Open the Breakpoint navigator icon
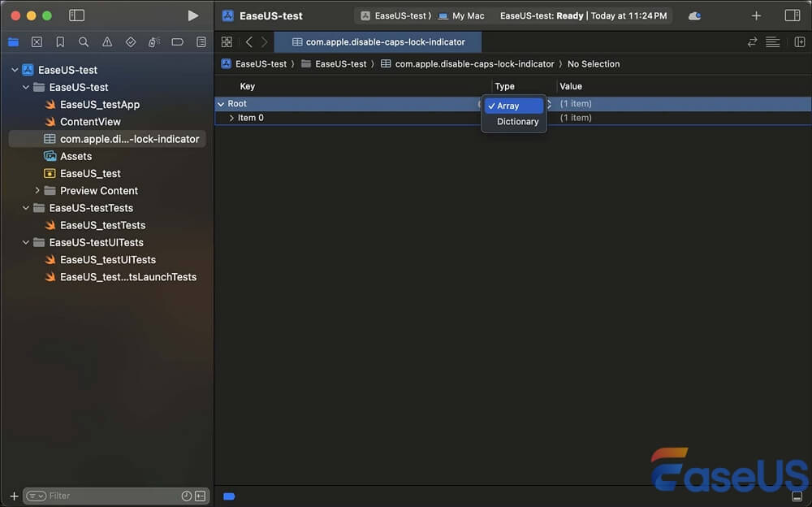The height and width of the screenshot is (507, 812). tap(178, 42)
